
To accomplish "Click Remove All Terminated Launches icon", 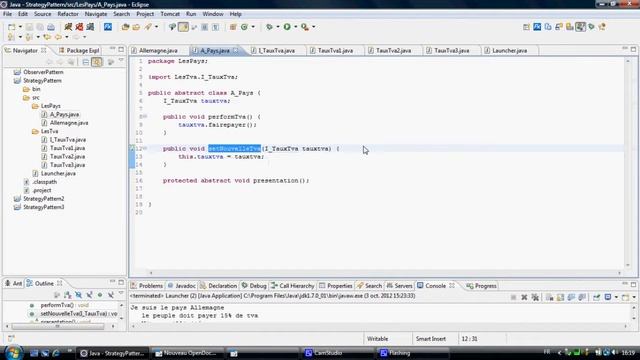I will pyautogui.click(x=535, y=298).
